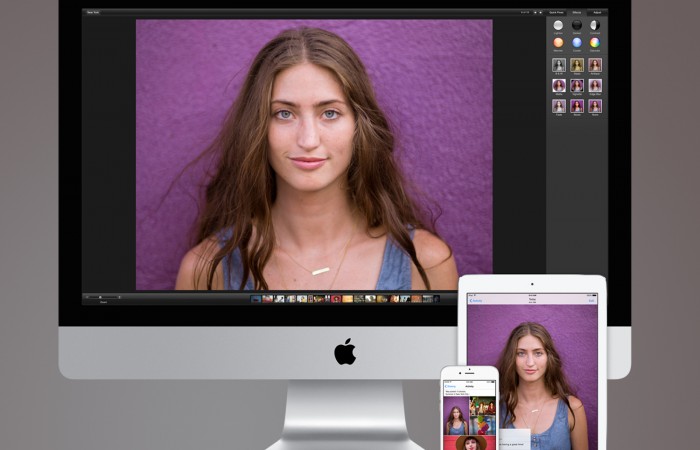Click the main portrait photo in the editor
The image size is (700, 450).
click(x=313, y=155)
